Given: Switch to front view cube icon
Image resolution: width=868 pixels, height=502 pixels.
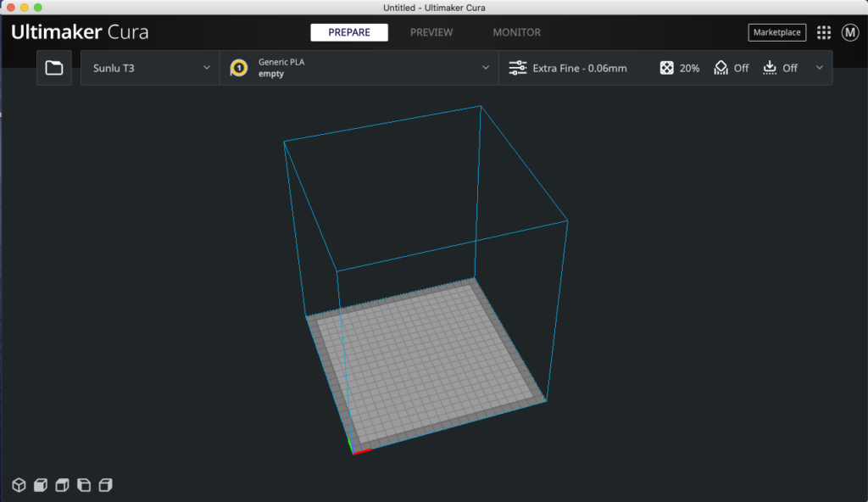Looking at the screenshot, I should point(41,485).
